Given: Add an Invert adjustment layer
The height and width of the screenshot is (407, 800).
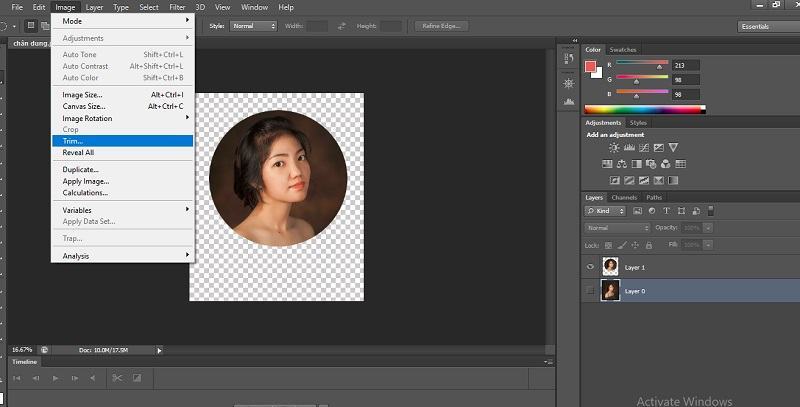Looking at the screenshot, I should pos(615,180).
